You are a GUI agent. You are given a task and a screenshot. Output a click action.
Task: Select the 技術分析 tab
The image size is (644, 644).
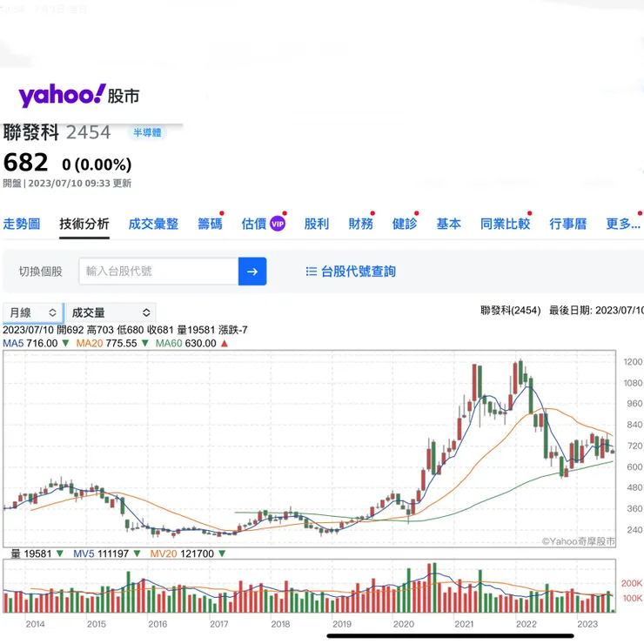(84, 225)
